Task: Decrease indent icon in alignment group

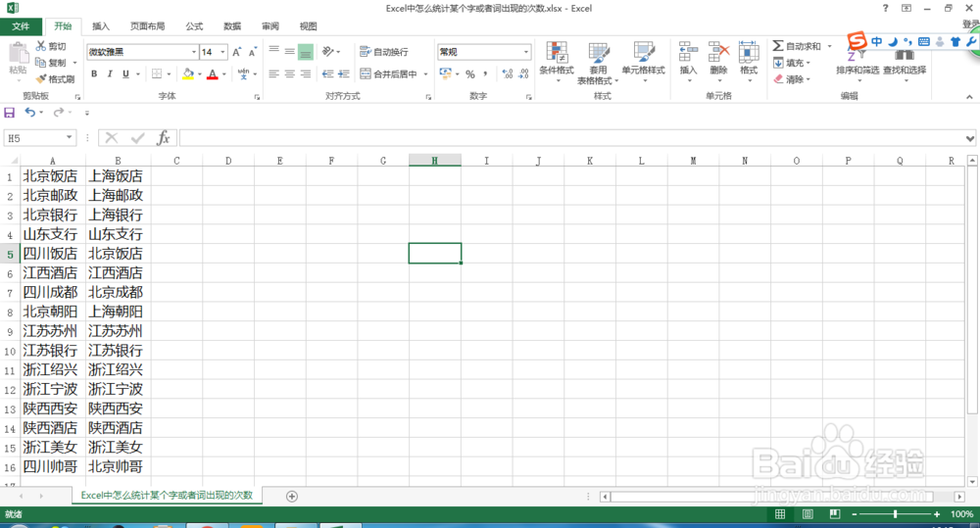Action: (x=327, y=73)
